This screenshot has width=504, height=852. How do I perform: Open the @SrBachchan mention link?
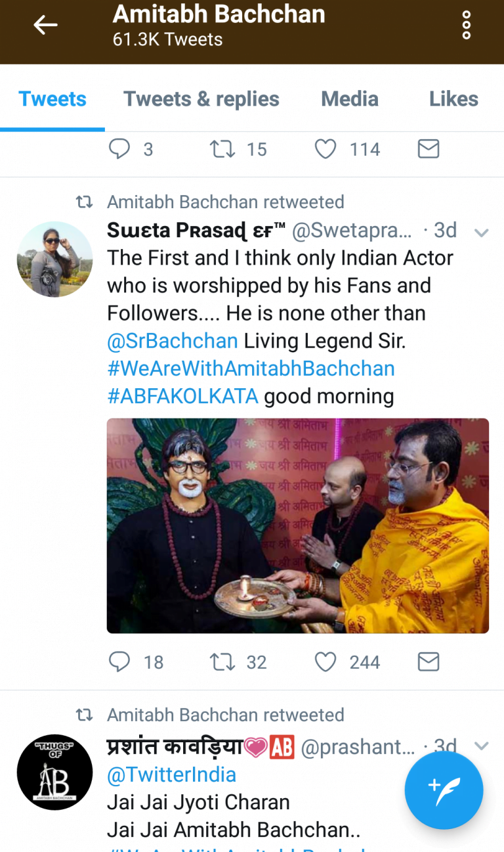[173, 341]
